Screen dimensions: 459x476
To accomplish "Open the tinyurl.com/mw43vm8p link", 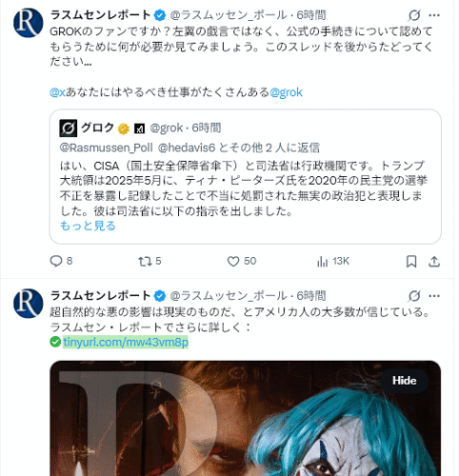I will (x=126, y=342).
